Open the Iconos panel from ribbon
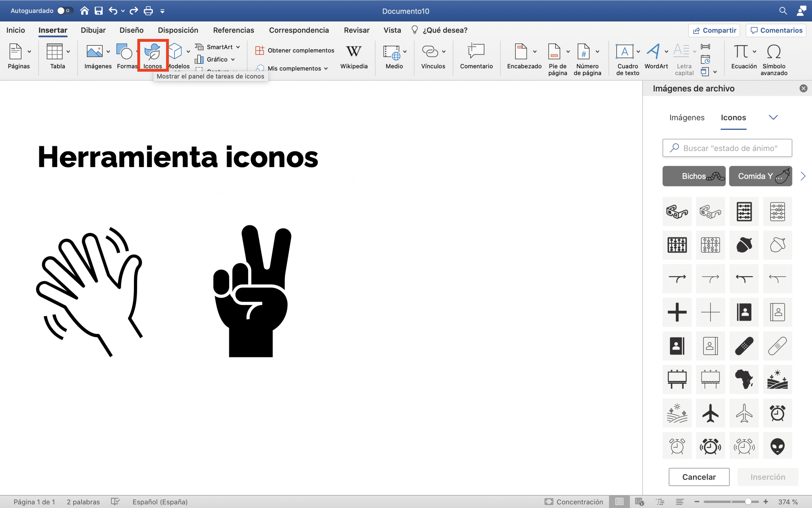 click(153, 56)
